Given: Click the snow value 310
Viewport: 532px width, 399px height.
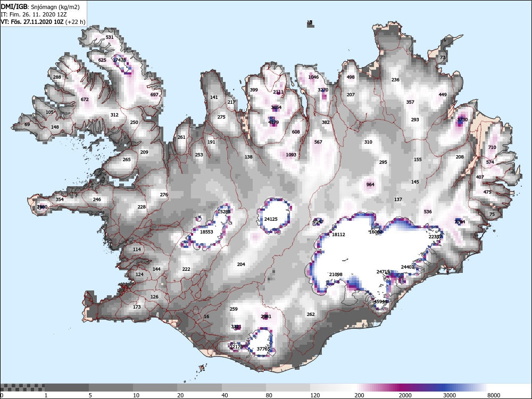Looking at the screenshot, I should (x=368, y=142).
